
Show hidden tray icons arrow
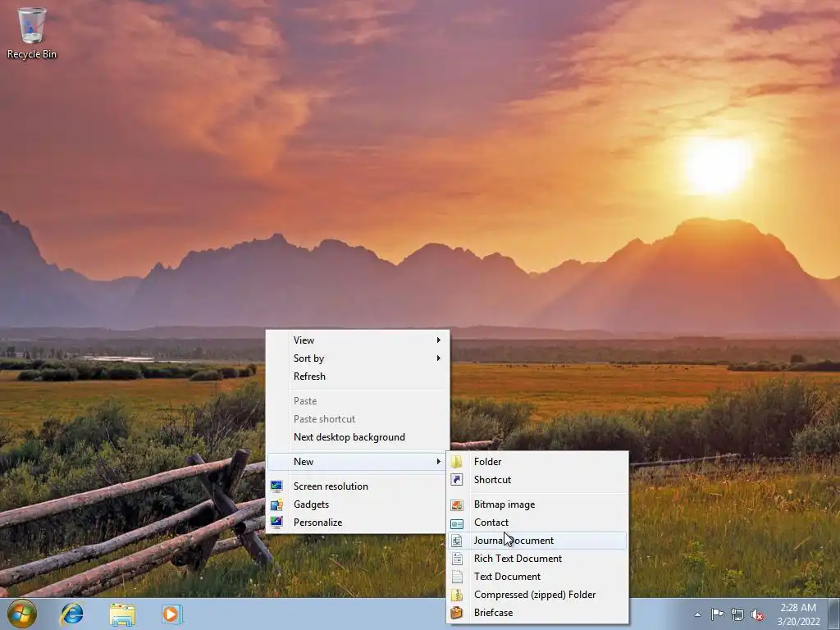coord(697,614)
